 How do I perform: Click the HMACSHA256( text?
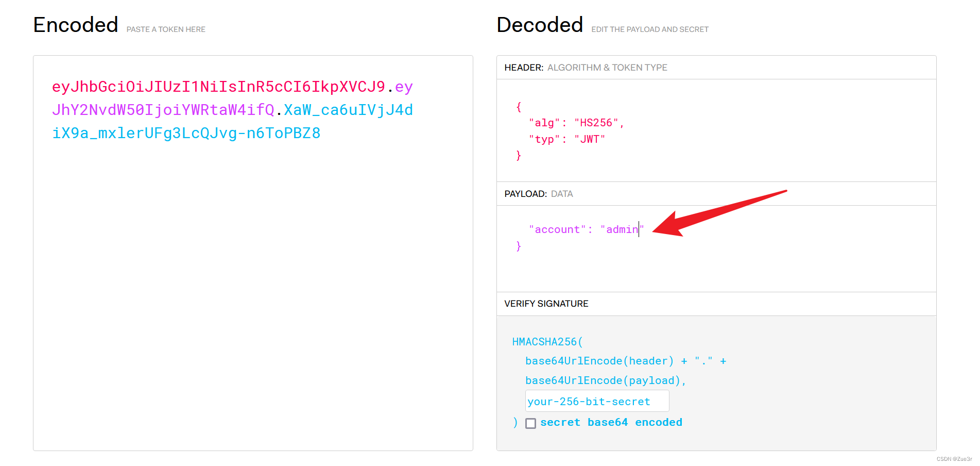(x=547, y=342)
